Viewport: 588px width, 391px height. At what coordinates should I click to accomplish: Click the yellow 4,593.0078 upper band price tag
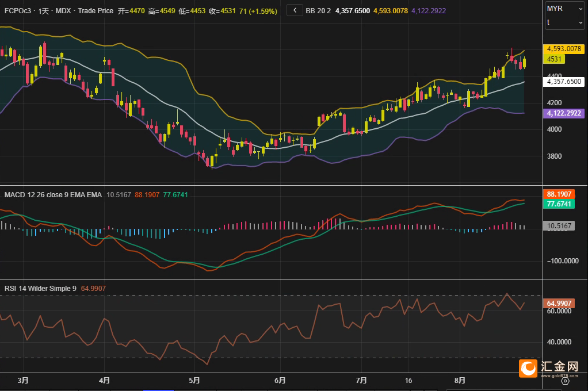564,49
